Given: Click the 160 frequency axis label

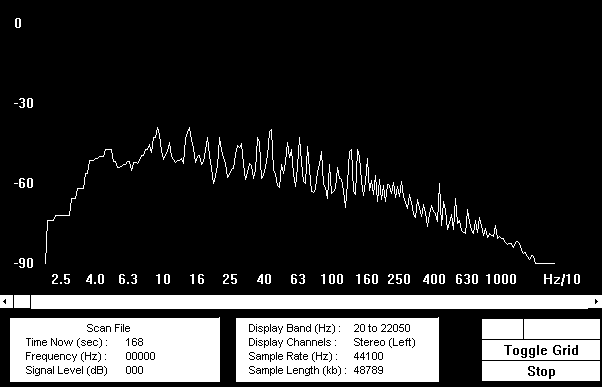Looking at the screenshot, I should (x=366, y=279).
